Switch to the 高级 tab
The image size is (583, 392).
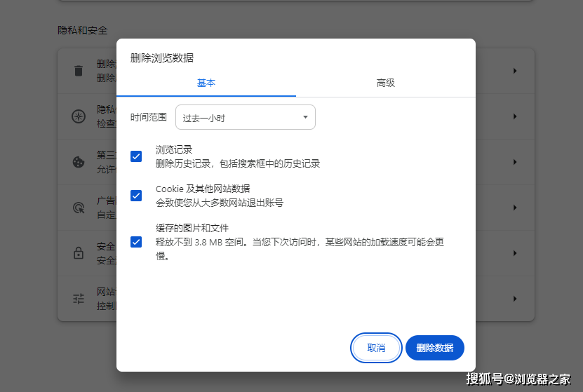(386, 83)
